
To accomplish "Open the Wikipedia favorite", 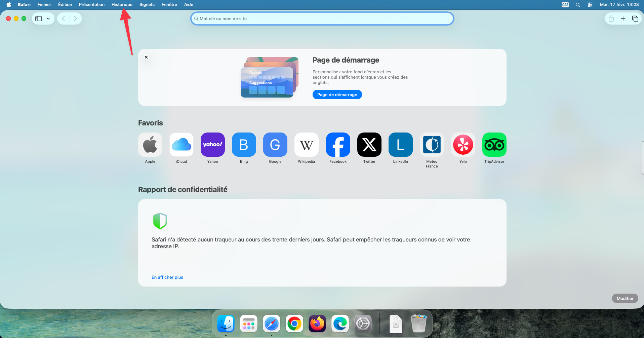I will [x=307, y=145].
